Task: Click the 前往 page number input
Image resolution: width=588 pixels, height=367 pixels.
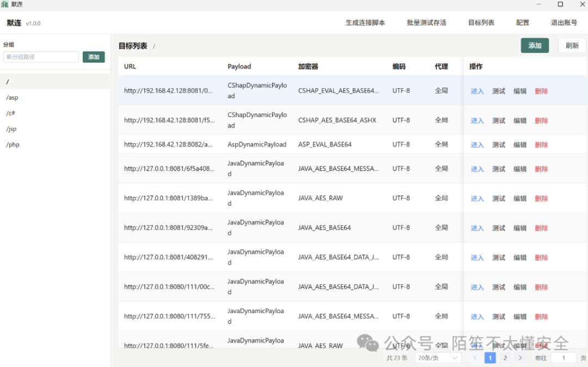Action: (563, 358)
